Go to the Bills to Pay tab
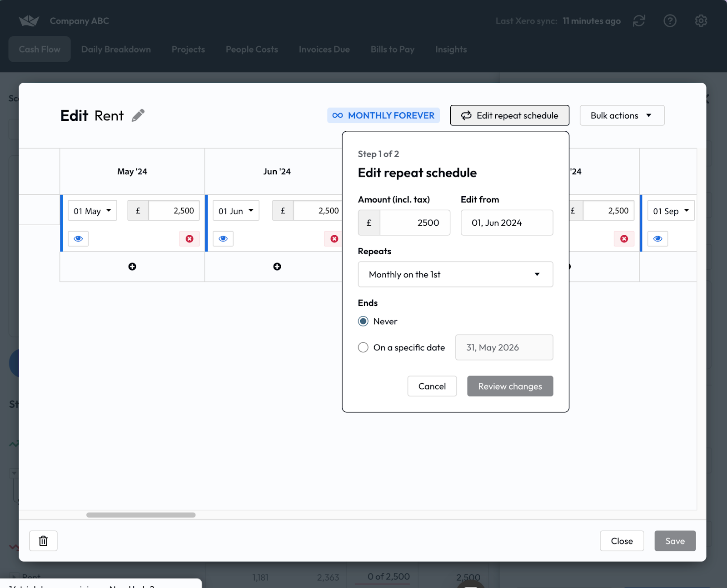This screenshot has height=588, width=727. point(393,49)
